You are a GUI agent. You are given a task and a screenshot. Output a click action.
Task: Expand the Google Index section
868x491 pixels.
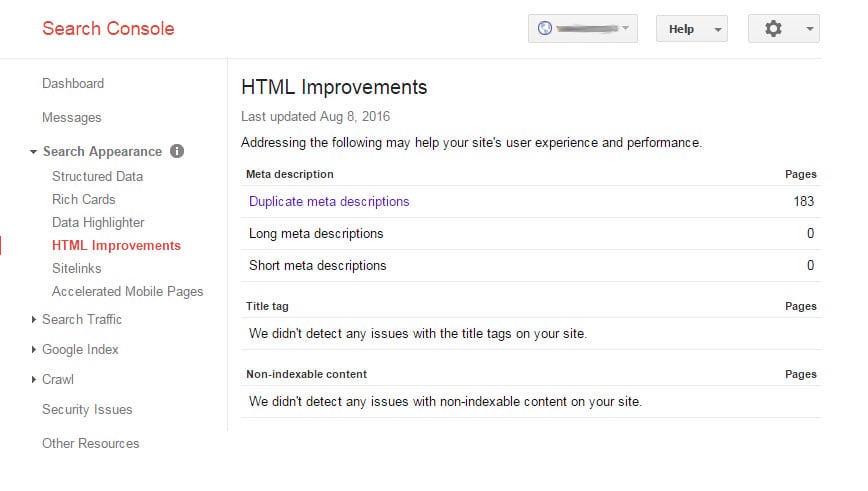pos(34,349)
